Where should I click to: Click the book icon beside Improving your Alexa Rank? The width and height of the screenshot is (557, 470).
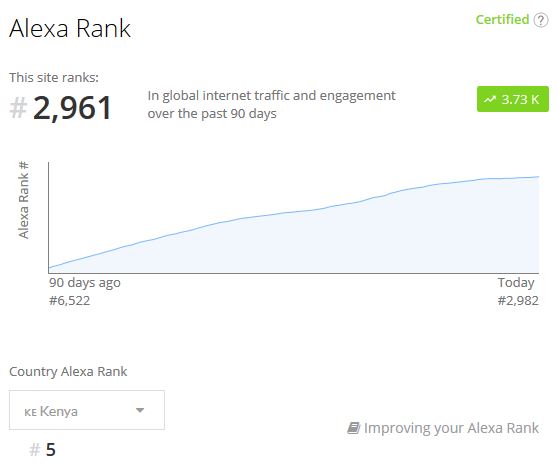pyautogui.click(x=353, y=428)
